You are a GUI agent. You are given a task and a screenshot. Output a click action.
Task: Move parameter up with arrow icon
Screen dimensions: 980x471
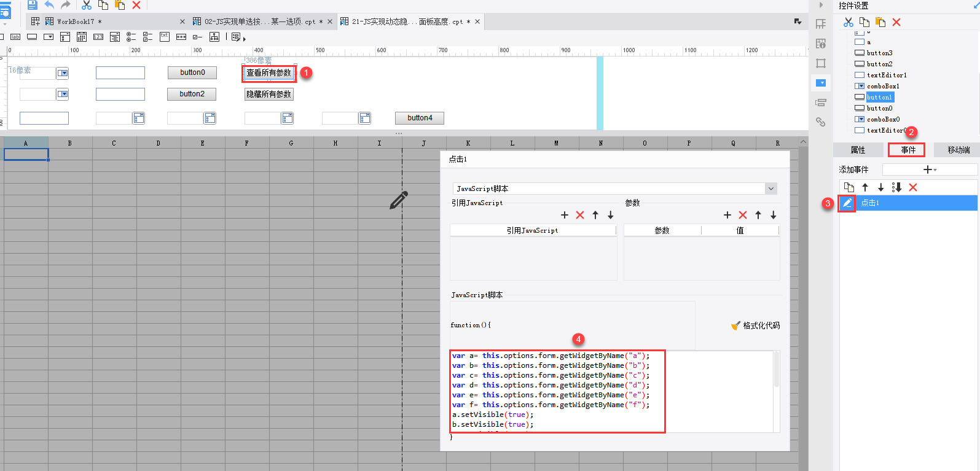(758, 215)
